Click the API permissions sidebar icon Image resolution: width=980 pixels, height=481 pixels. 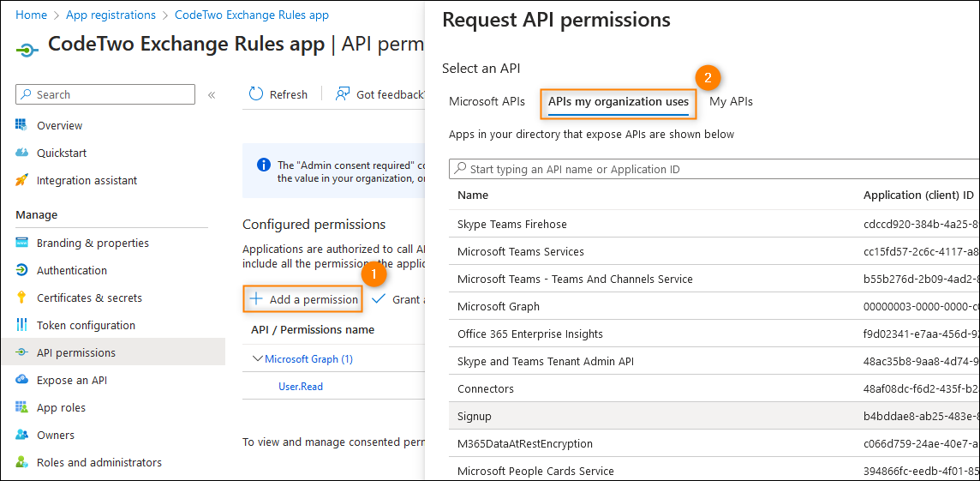click(22, 352)
